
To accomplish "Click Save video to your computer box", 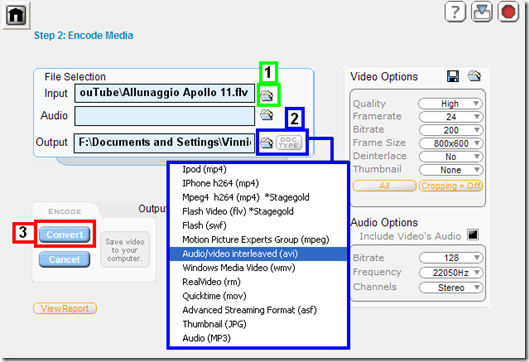I will (125, 250).
